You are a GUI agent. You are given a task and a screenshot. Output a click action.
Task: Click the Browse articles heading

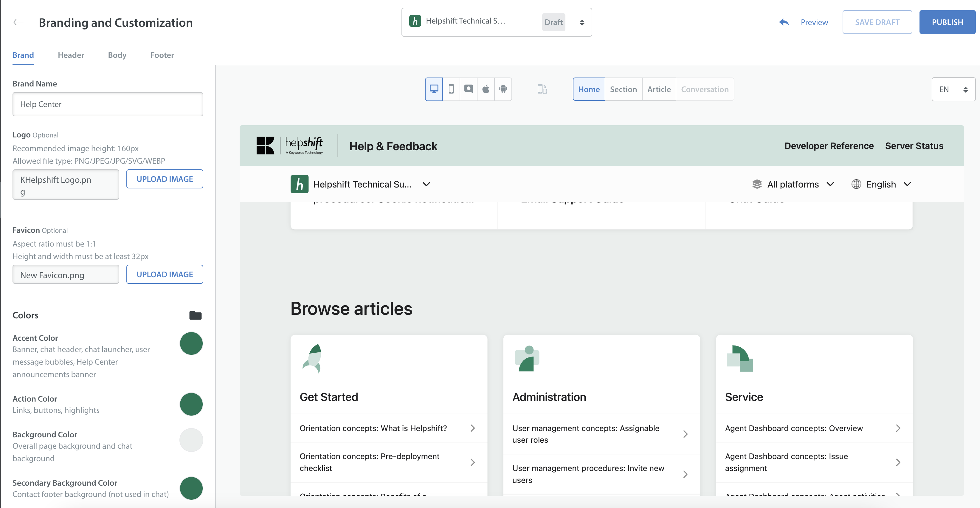point(351,309)
